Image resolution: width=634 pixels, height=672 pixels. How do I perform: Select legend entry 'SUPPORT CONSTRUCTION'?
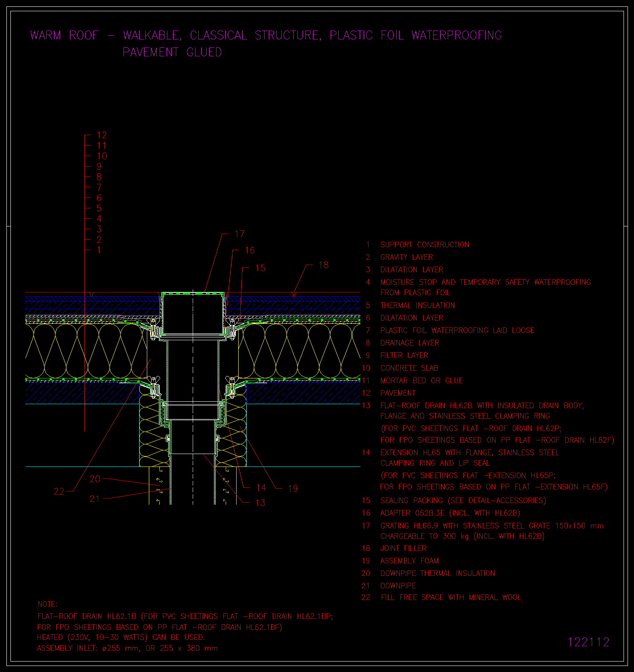coord(424,245)
